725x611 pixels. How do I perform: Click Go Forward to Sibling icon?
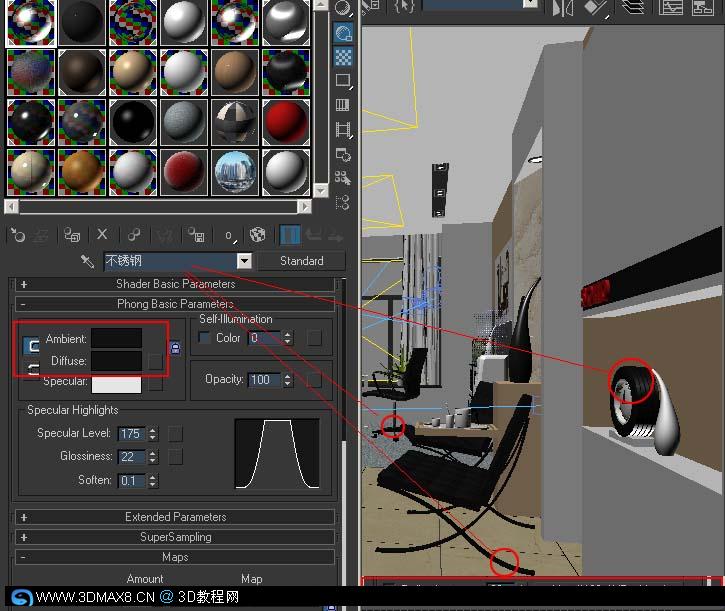336,236
